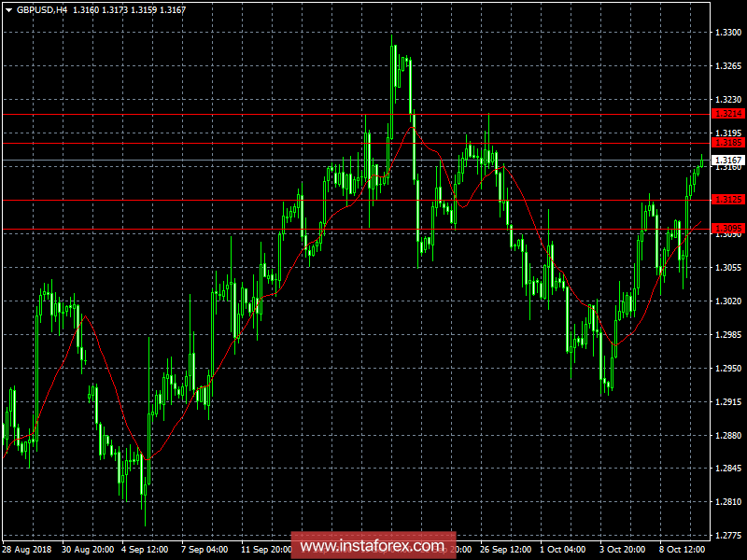Select the red 1.3214 level label

click(x=728, y=114)
